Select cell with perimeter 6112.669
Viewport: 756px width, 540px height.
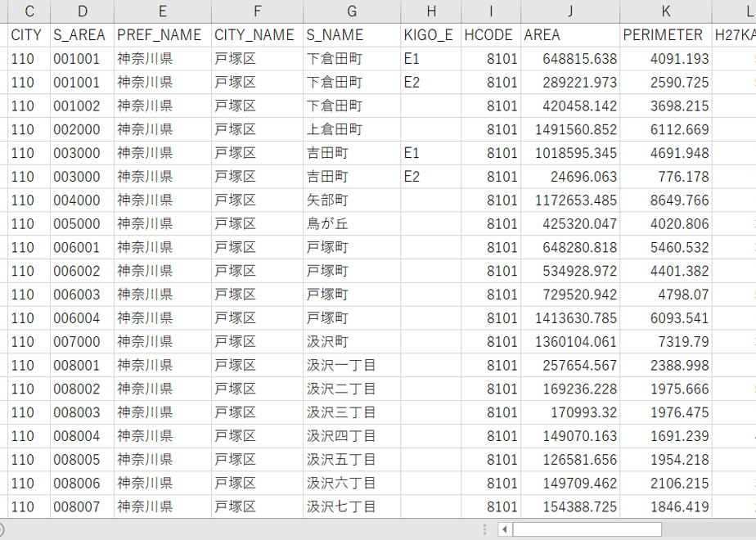pos(666,130)
